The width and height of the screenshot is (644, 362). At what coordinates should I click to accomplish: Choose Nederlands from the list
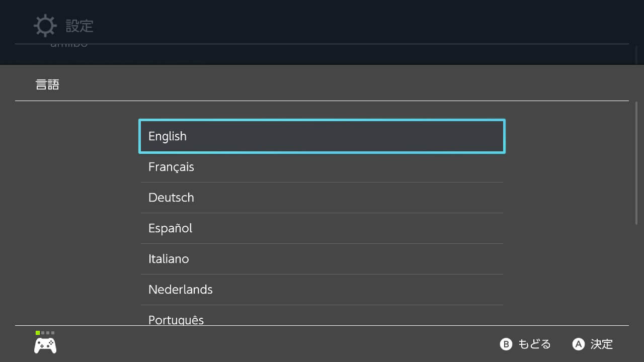point(322,290)
